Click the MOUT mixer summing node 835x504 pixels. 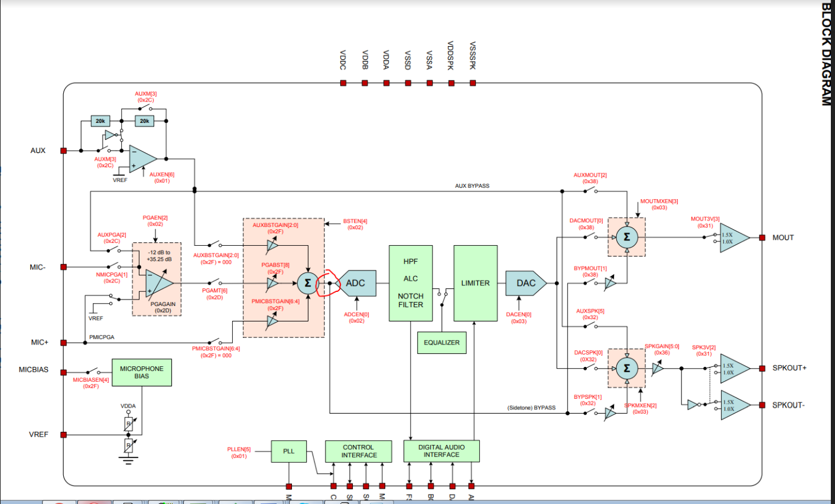(627, 237)
